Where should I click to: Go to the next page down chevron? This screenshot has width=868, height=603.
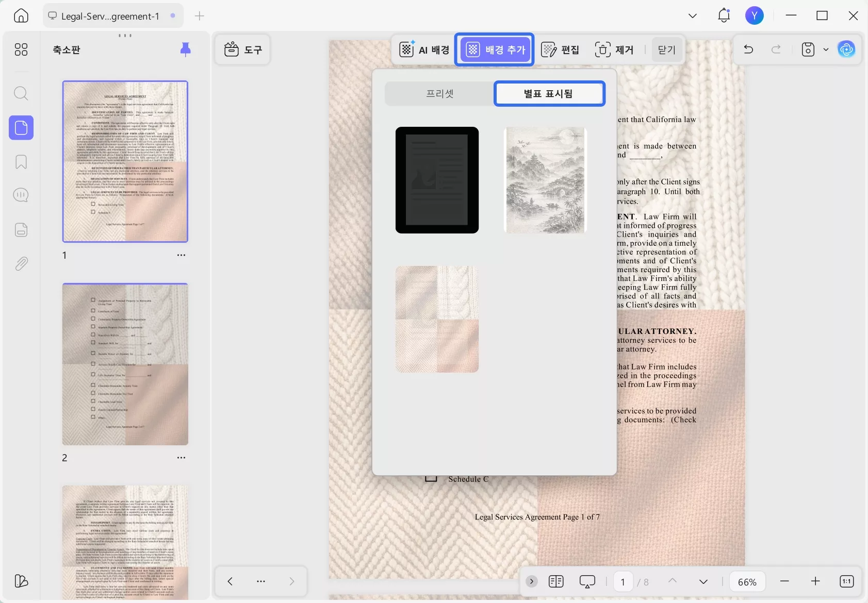click(x=703, y=581)
